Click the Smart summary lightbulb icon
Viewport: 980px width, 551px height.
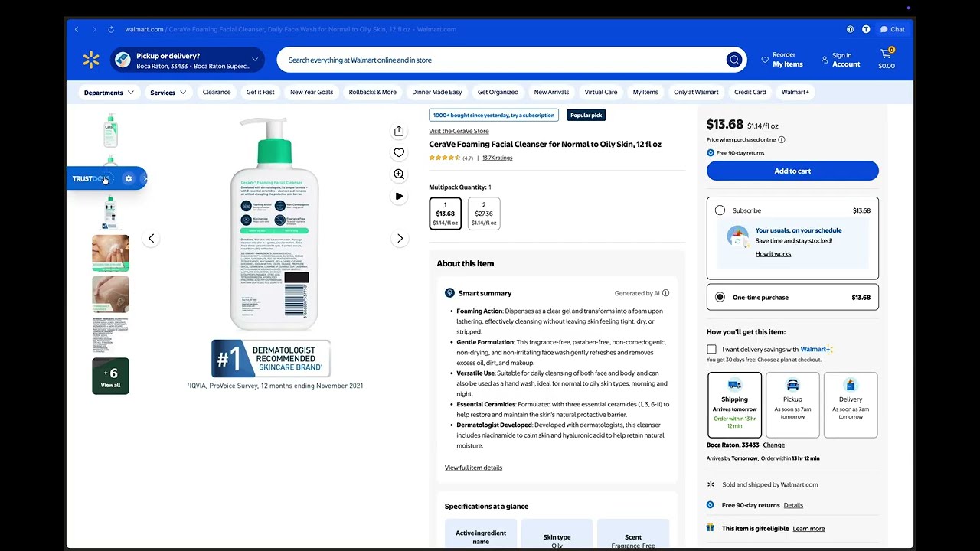(449, 293)
